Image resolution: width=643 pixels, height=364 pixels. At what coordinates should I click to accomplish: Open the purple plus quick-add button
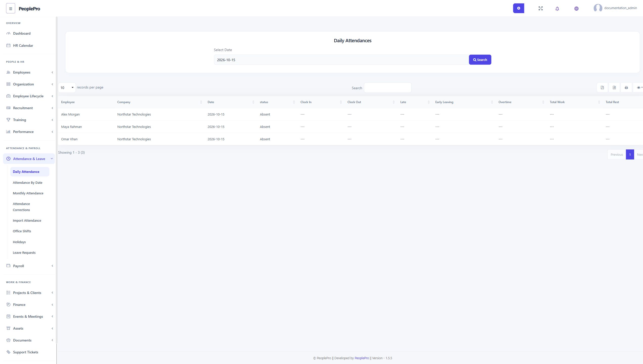518,8
